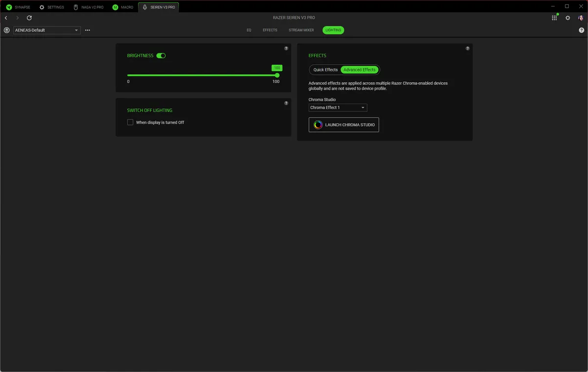Click the Chroma Studio color ring icon

(x=318, y=124)
